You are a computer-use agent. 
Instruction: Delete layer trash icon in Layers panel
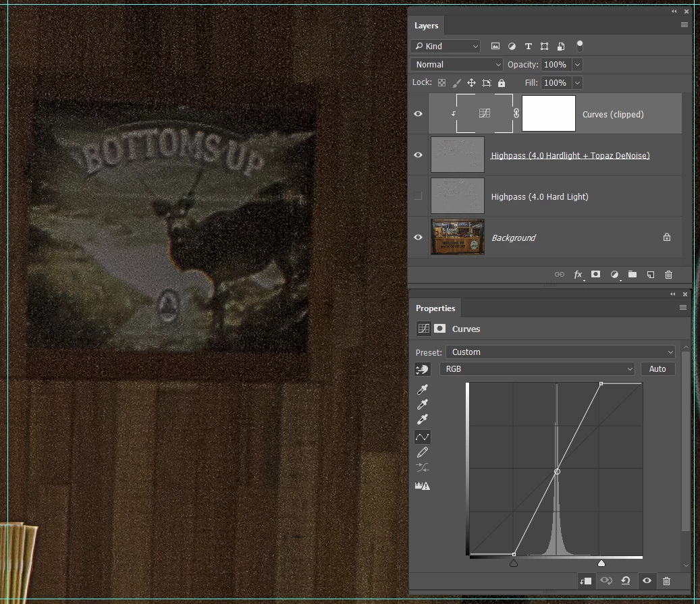668,275
